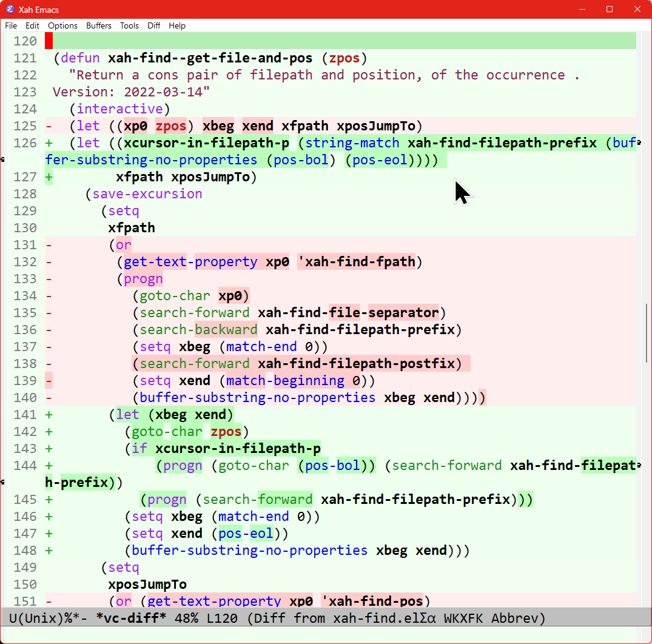This screenshot has width=652, height=644.
Task: Open the Options menu
Action: coord(63,26)
